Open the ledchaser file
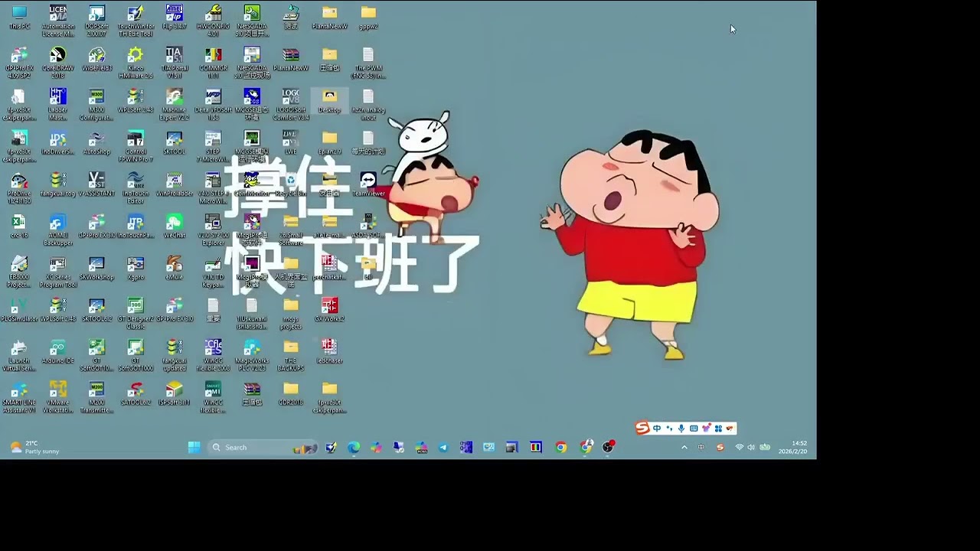Viewport: 980px width, 551px height. pos(329,352)
